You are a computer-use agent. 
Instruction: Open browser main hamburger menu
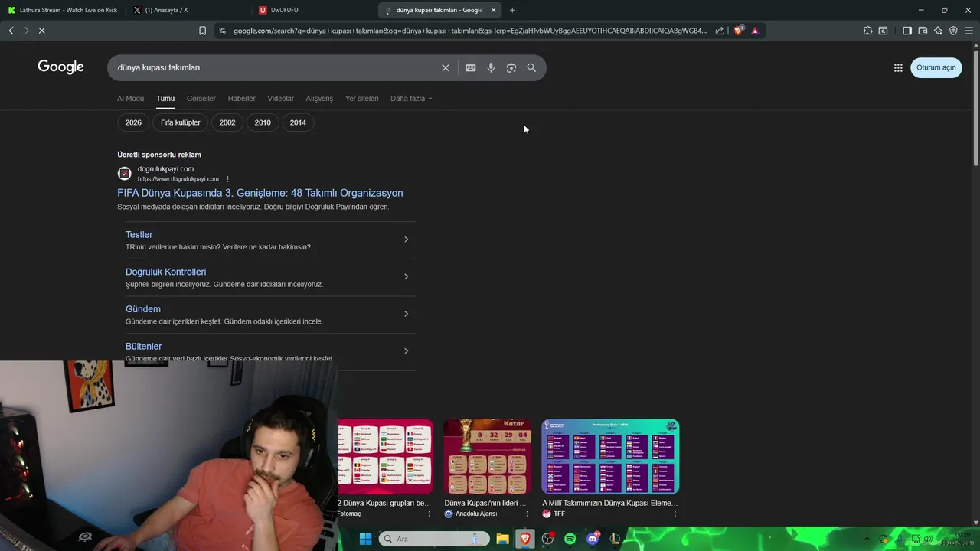[969, 31]
